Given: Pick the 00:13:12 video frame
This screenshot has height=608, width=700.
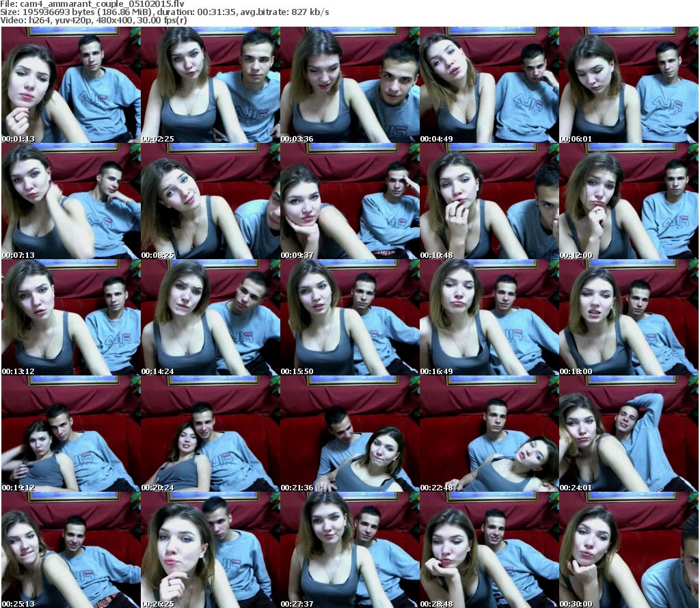Looking at the screenshot, I should 71,317.
